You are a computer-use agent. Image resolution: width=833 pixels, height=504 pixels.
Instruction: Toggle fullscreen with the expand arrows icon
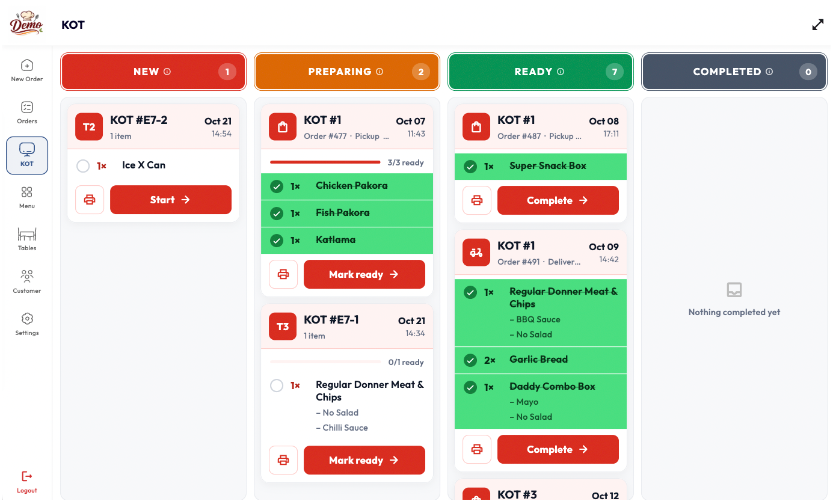pyautogui.click(x=818, y=25)
